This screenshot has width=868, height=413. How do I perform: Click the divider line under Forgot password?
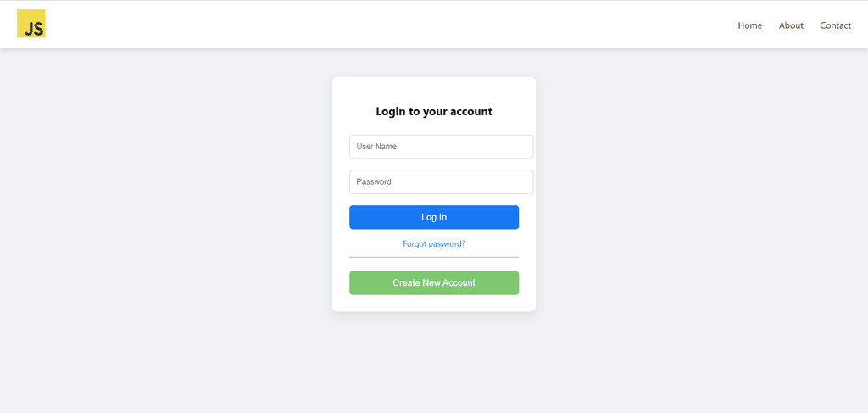click(x=434, y=257)
